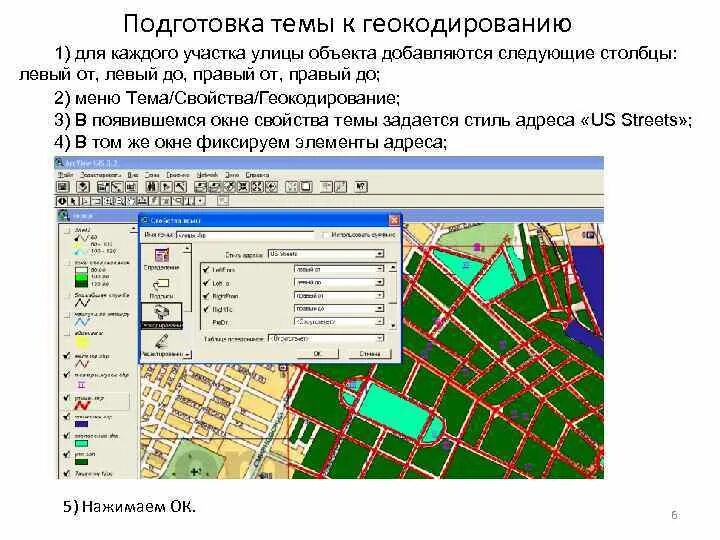The height and width of the screenshot is (540, 720).
Task: Click the Add Theme toolbar icon
Action: pyautogui.click(x=83, y=186)
